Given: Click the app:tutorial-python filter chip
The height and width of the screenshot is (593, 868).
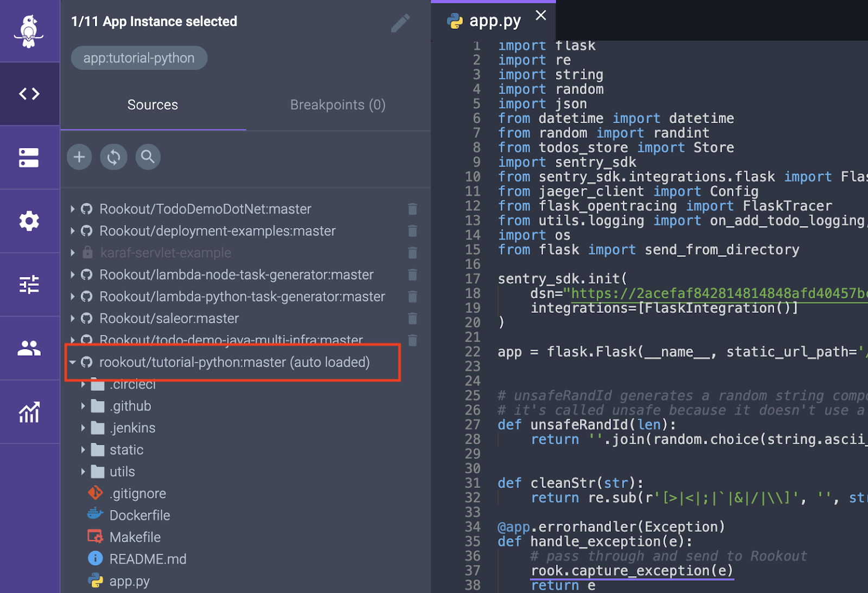Looking at the screenshot, I should (x=139, y=58).
